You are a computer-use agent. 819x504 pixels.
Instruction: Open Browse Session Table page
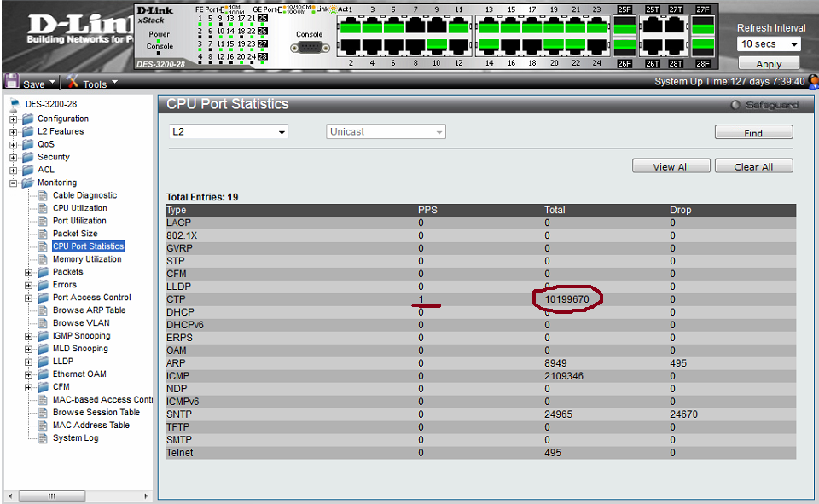point(96,412)
